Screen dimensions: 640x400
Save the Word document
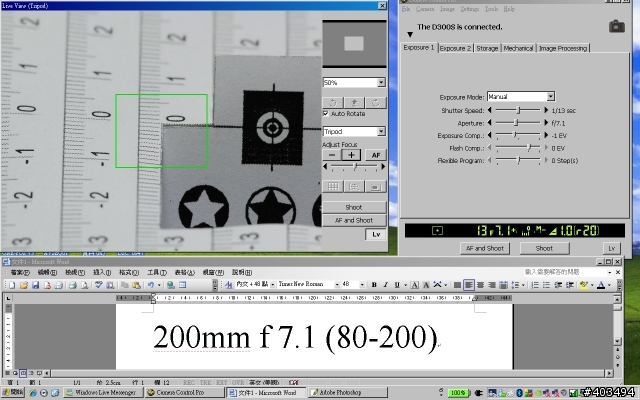click(x=36, y=285)
